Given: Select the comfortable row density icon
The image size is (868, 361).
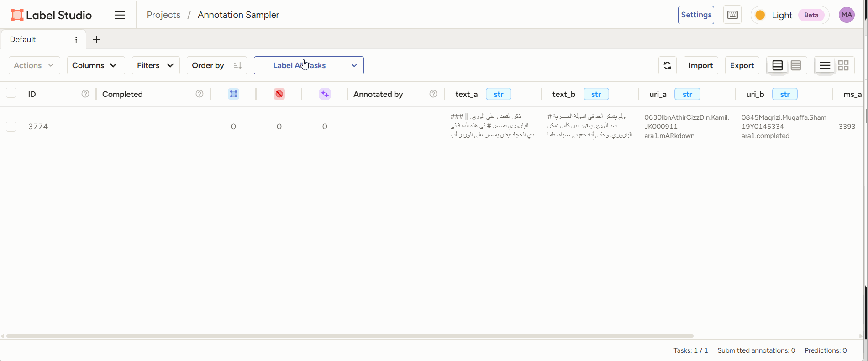Looking at the screenshot, I should 778,65.
